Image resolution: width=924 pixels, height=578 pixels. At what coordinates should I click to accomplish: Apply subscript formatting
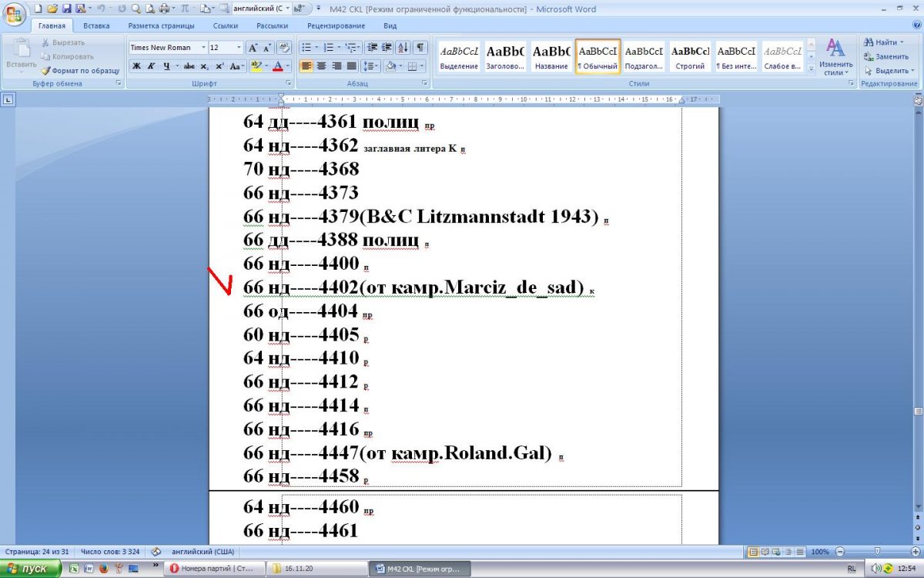(x=206, y=66)
